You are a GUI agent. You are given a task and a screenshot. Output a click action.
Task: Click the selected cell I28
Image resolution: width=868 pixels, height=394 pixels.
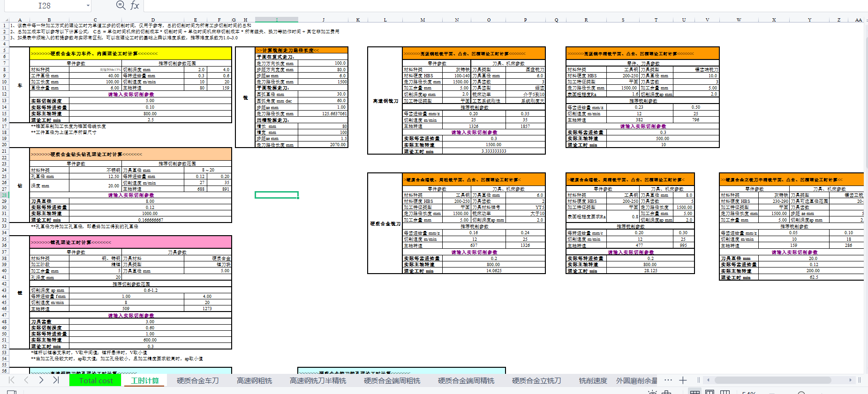[277, 195]
